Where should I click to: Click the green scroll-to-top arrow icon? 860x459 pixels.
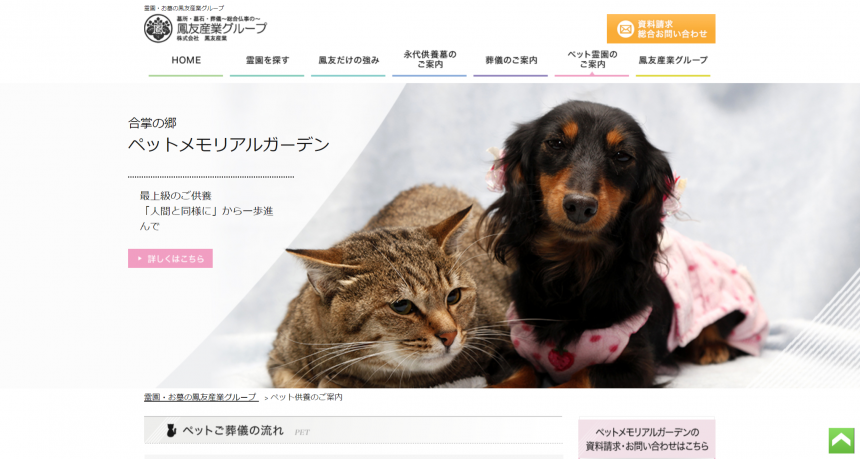coord(841,440)
